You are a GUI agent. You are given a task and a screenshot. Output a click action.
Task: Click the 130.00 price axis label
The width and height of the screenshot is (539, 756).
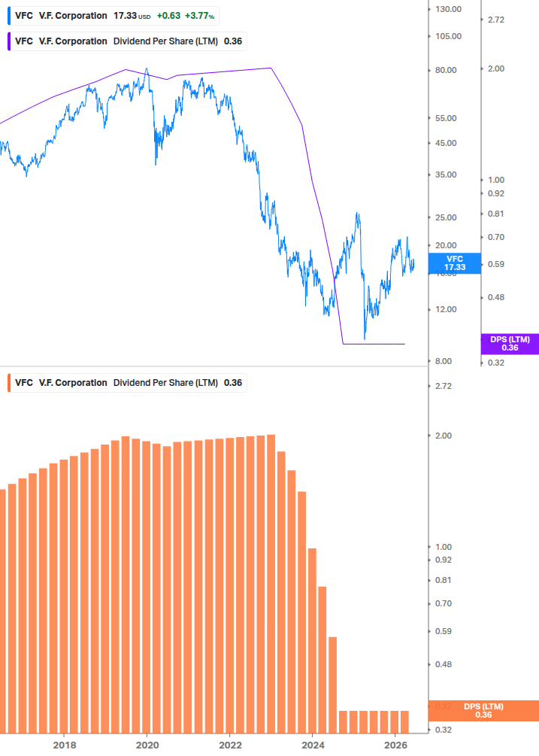tap(449, 9)
